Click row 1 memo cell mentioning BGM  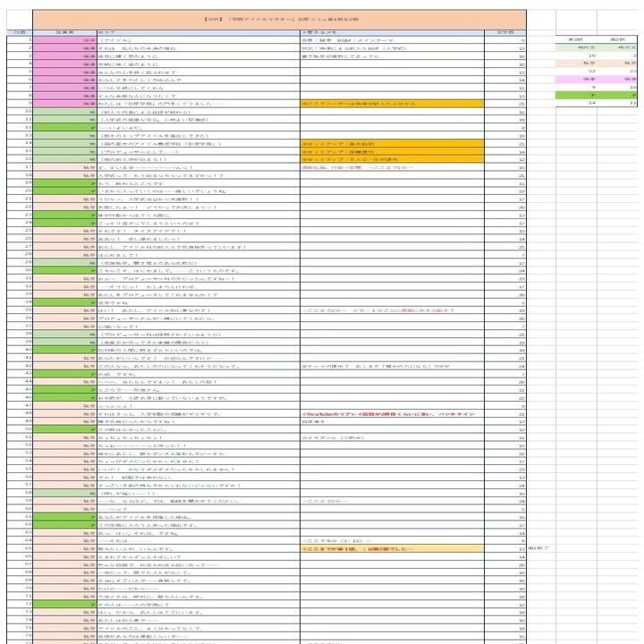click(x=393, y=40)
